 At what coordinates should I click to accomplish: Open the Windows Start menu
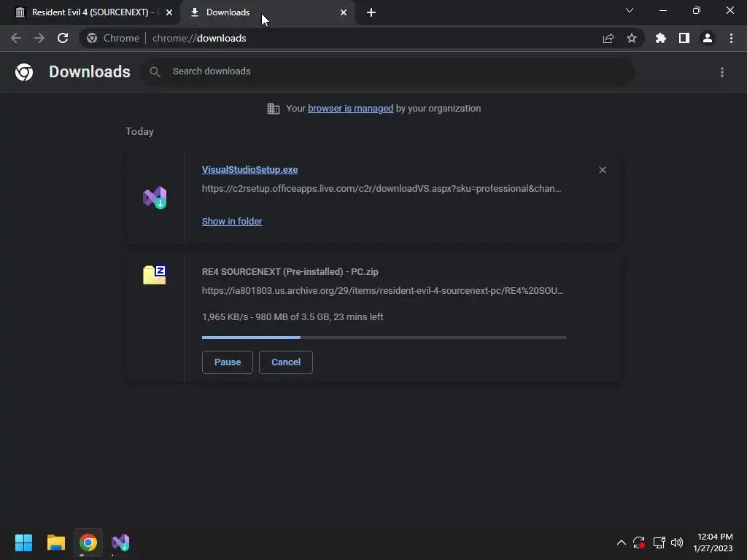[23, 542]
